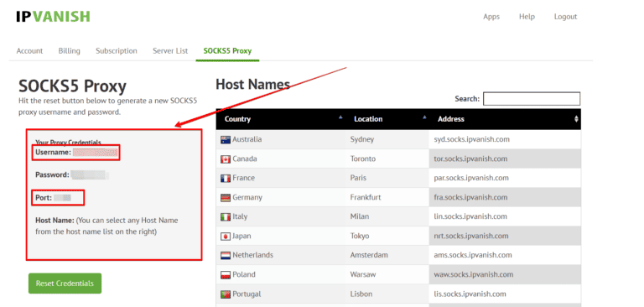Click the Australia flag icon

coord(225,140)
